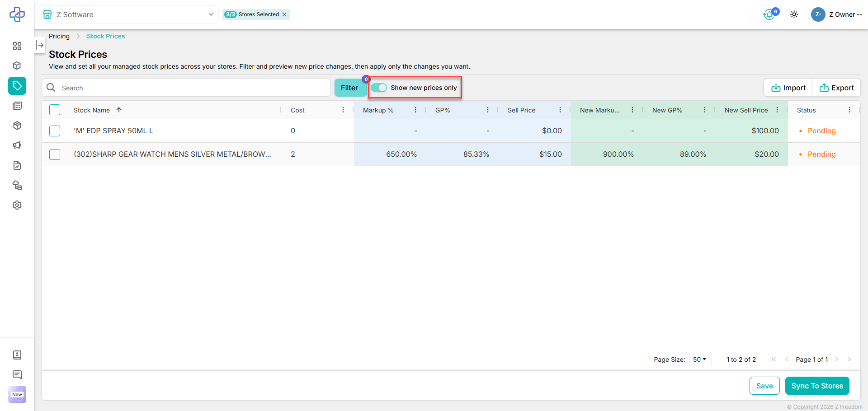This screenshot has height=411, width=868.
Task: Open the dashboard grid icon in sidebar
Action: pyautogui.click(x=17, y=46)
